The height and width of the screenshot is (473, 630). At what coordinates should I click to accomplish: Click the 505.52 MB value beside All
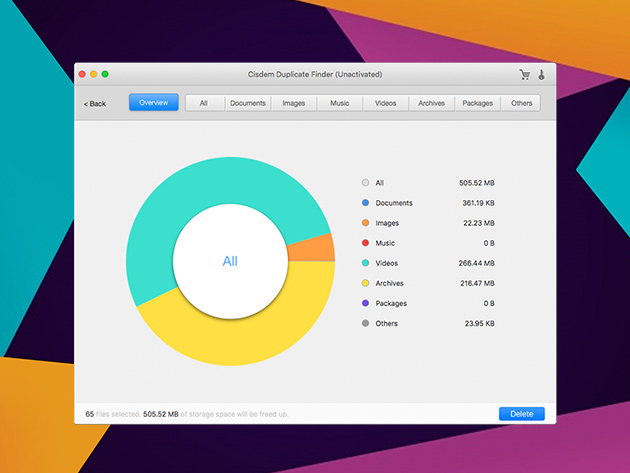477,183
